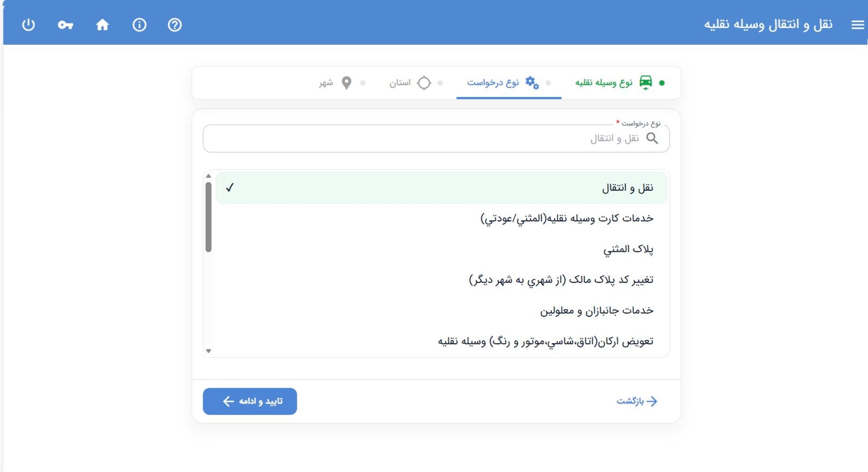Click the search magnifier in the request field
868x472 pixels.
tap(653, 138)
